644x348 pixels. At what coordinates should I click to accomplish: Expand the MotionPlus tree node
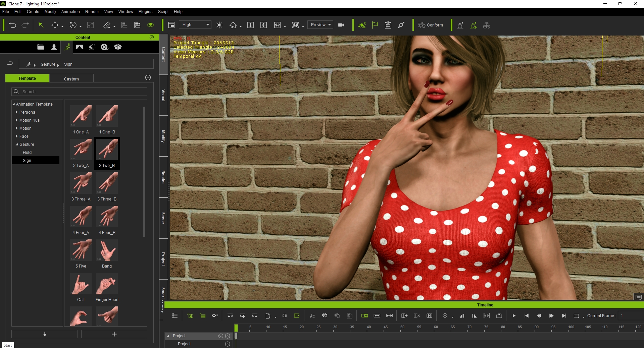click(17, 120)
